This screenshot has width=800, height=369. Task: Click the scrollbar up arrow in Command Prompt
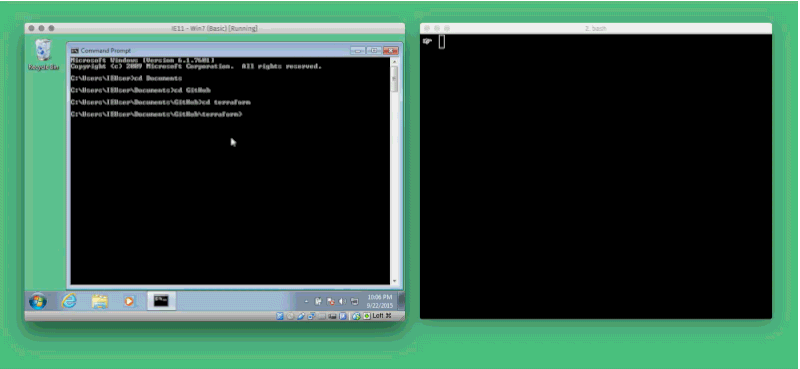coord(394,62)
